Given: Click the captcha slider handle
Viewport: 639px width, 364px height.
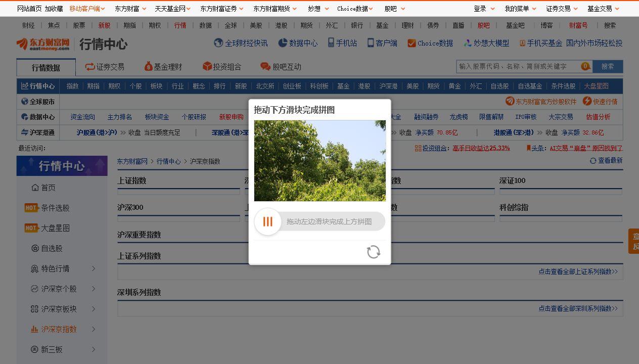Looking at the screenshot, I should [268, 221].
